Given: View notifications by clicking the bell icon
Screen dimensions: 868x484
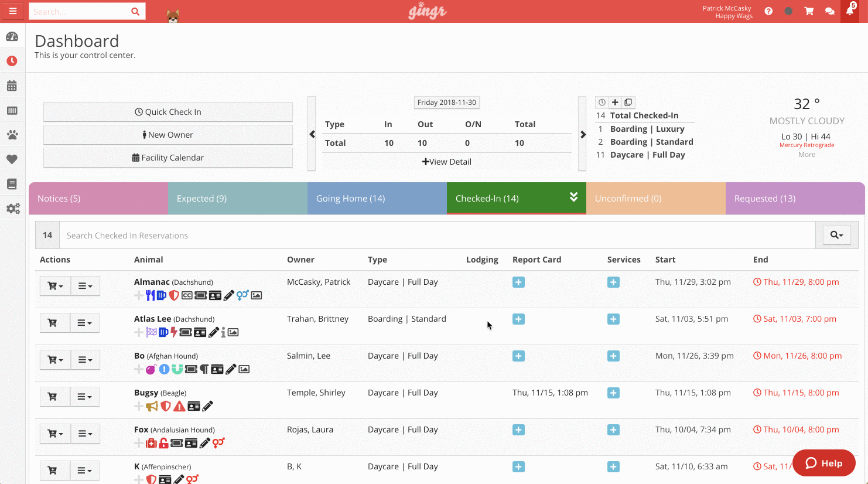Looking at the screenshot, I should pyautogui.click(x=850, y=11).
